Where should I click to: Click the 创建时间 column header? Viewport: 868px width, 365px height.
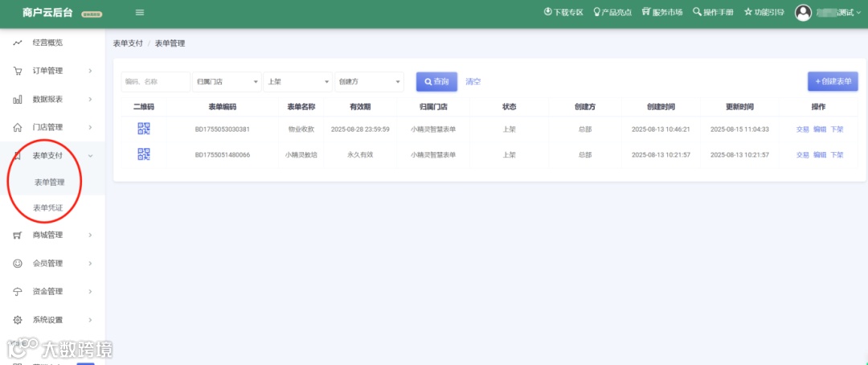(x=661, y=107)
